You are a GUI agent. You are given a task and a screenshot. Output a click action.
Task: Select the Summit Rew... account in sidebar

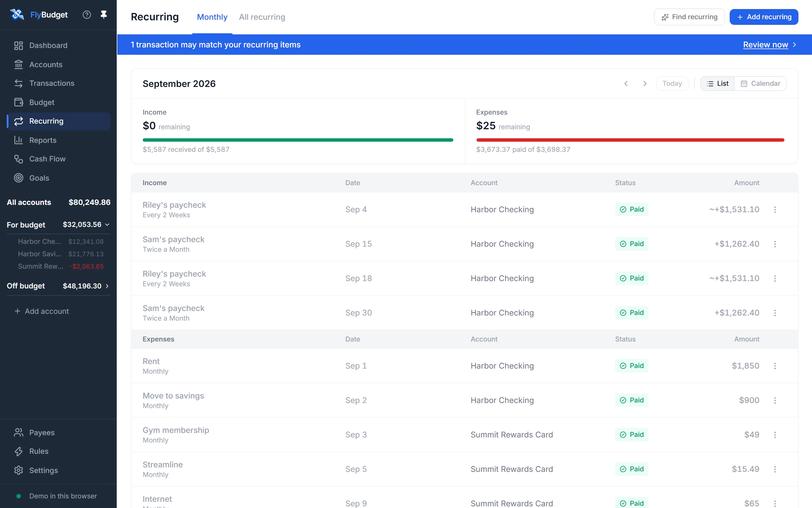pyautogui.click(x=60, y=266)
